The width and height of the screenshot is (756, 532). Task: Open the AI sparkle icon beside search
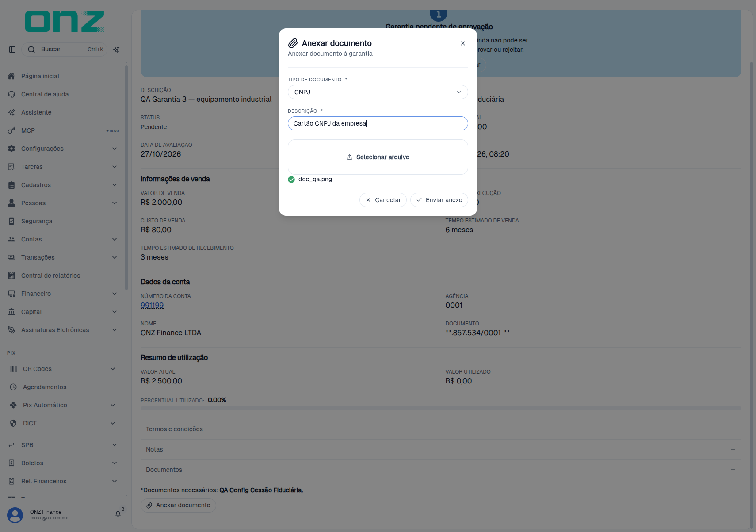[x=116, y=50]
